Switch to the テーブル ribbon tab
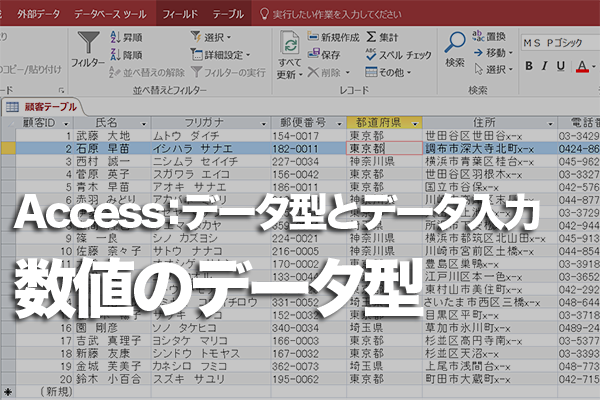The image size is (600, 400). pos(228,14)
